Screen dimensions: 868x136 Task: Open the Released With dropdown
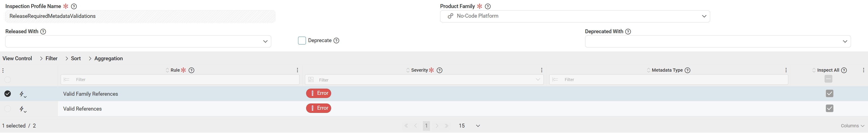pos(138,41)
